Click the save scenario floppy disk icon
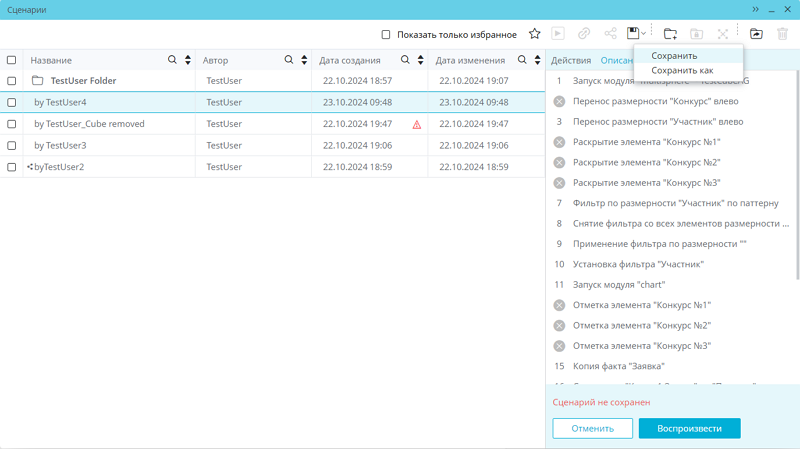Screen dimensions: 800x449 (632, 34)
